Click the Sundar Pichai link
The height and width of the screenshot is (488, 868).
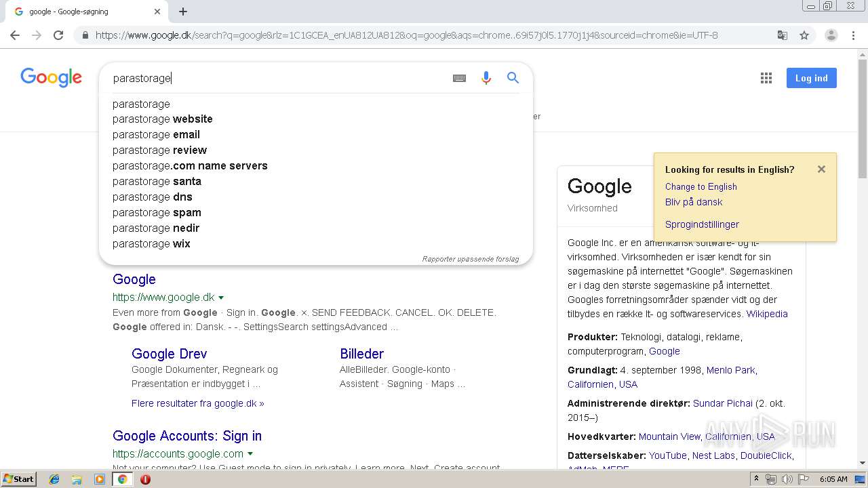(723, 403)
